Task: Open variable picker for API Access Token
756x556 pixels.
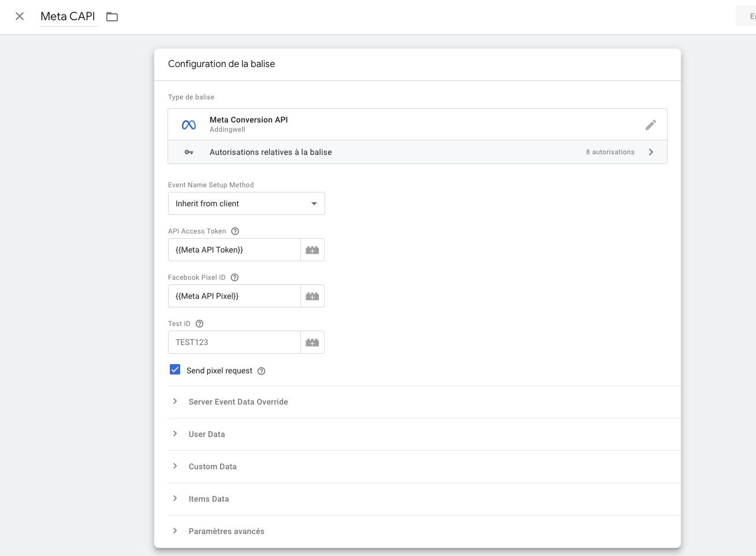Action: pos(312,250)
